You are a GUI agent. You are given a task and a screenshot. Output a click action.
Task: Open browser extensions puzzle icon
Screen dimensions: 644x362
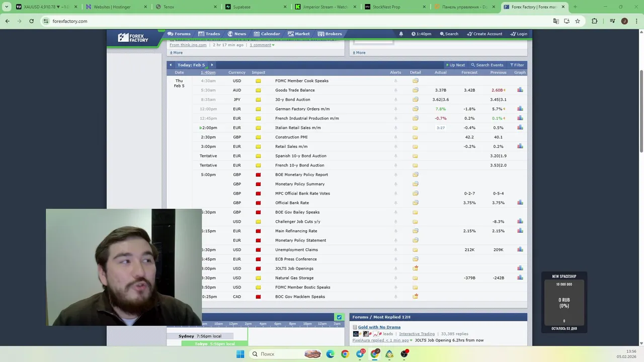(594, 21)
